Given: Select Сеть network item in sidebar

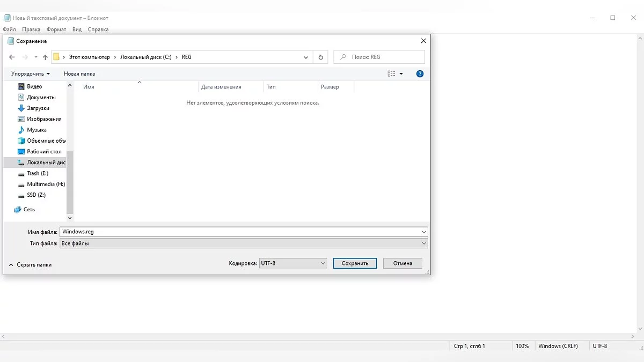Looking at the screenshot, I should click(x=29, y=209).
